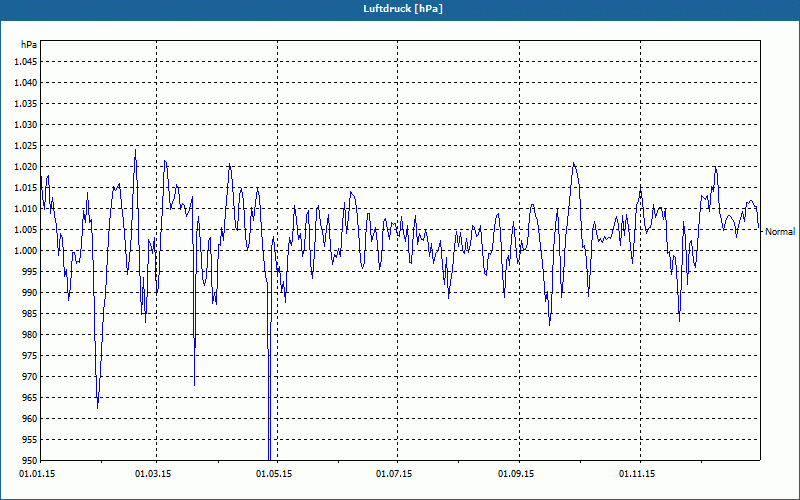Click the 995 y-axis value
This screenshot has height=500, width=800.
tap(30, 271)
